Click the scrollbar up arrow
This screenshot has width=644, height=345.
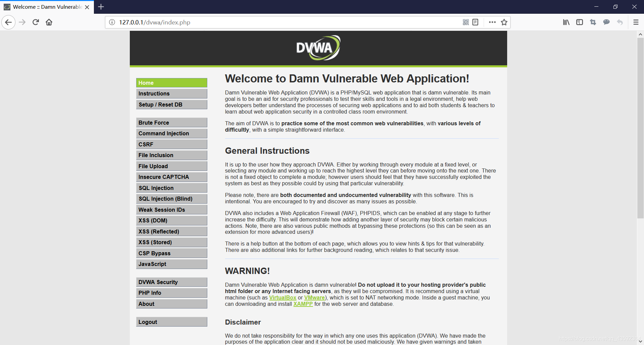pos(640,34)
